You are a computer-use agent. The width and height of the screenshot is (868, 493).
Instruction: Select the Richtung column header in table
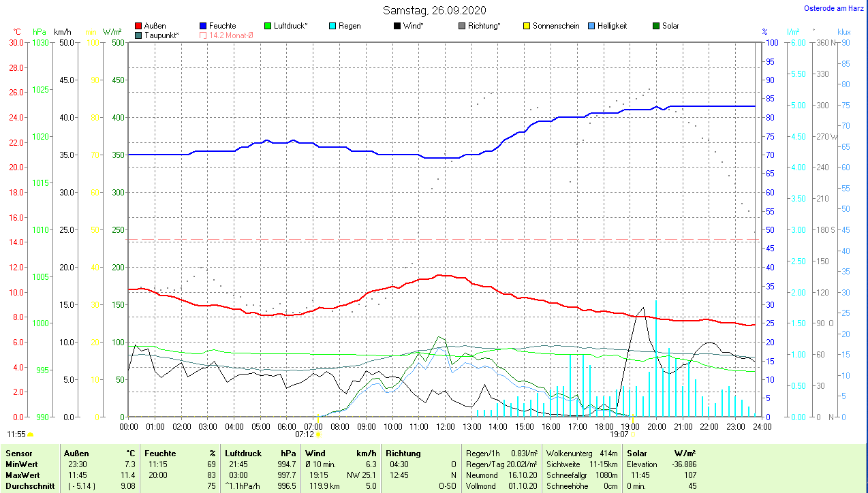click(x=403, y=453)
